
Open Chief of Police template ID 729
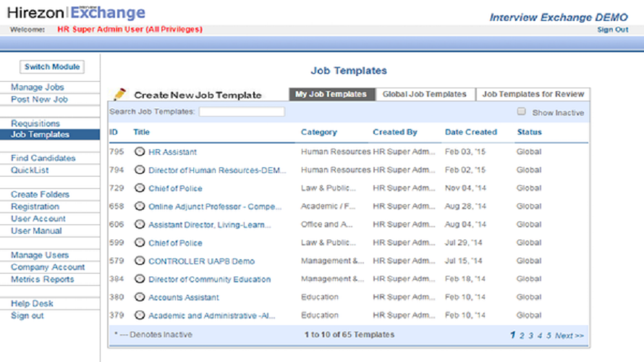[175, 188]
